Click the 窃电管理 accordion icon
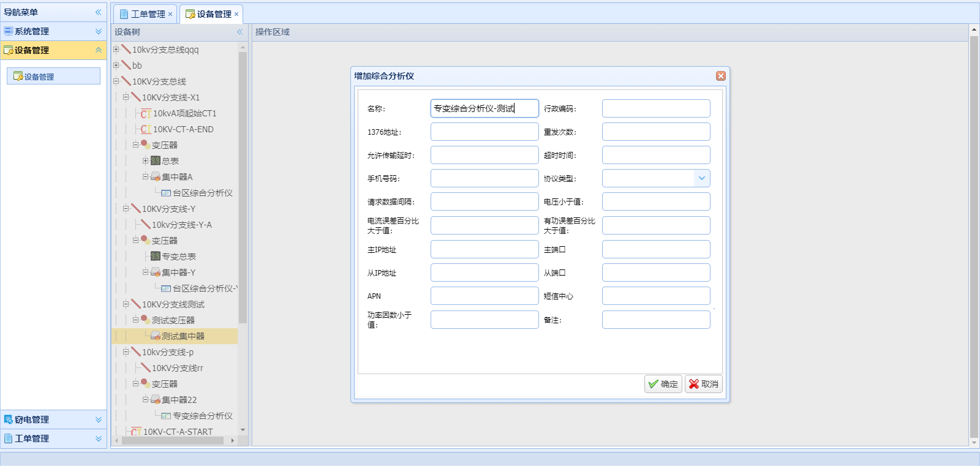The image size is (980, 466). pos(9,419)
